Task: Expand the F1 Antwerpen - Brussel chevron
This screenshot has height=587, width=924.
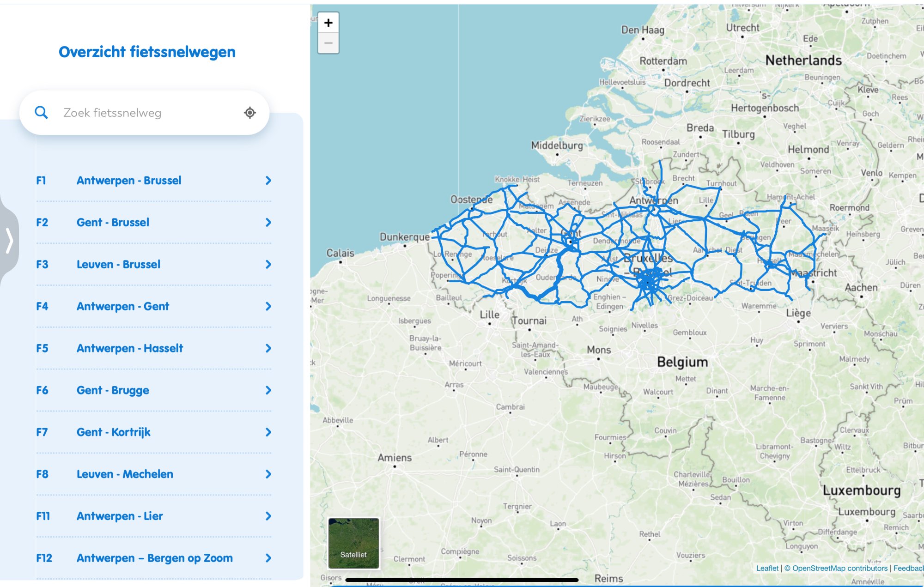Action: pos(268,181)
